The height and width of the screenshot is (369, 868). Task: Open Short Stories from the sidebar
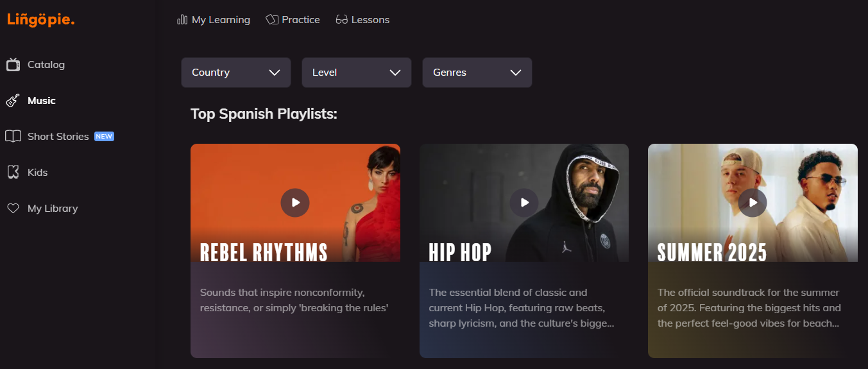pos(58,137)
